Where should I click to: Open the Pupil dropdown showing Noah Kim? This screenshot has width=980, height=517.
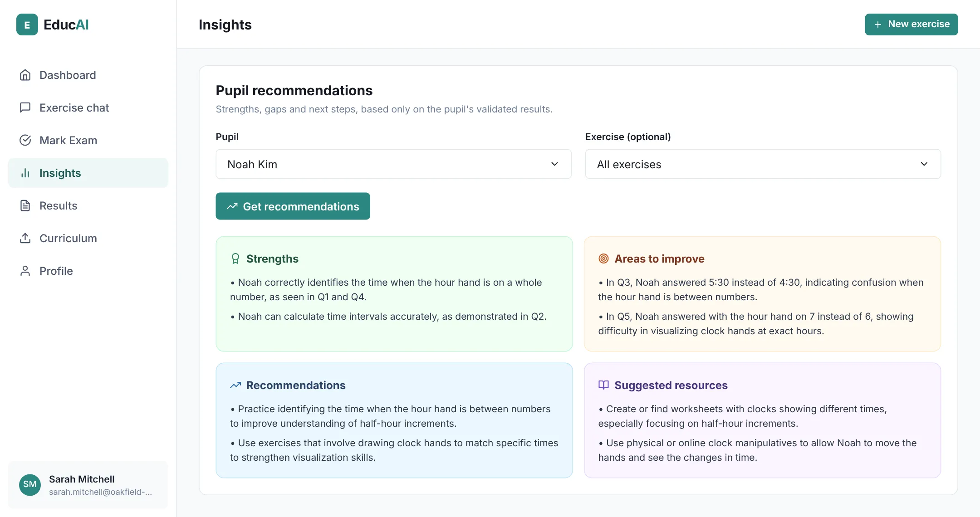[x=393, y=164]
